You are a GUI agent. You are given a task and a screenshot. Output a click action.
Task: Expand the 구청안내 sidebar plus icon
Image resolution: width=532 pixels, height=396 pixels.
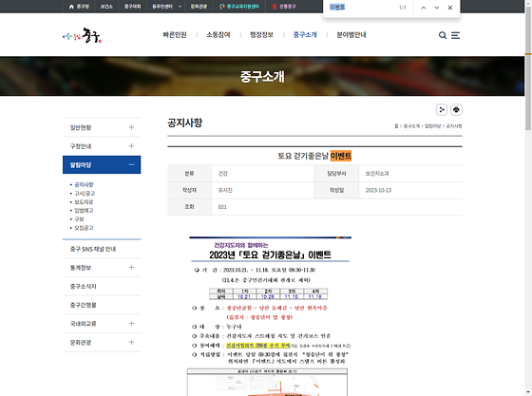tap(131, 146)
